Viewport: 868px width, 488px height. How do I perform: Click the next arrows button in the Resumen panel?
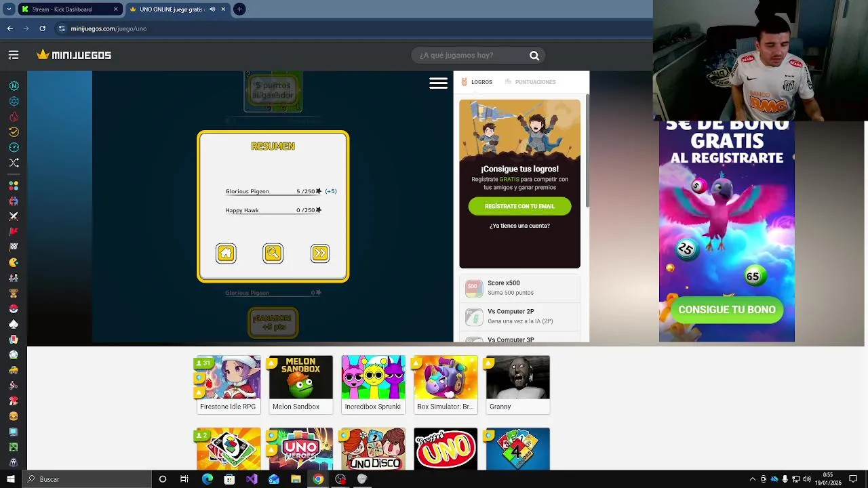pos(320,253)
